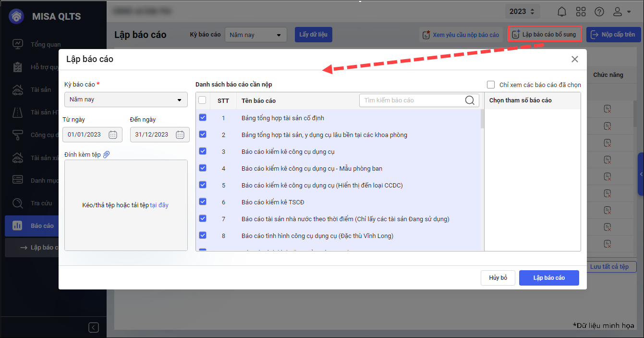Click Lập báo cáo bổ sung button
The image size is (644, 338).
pos(545,34)
